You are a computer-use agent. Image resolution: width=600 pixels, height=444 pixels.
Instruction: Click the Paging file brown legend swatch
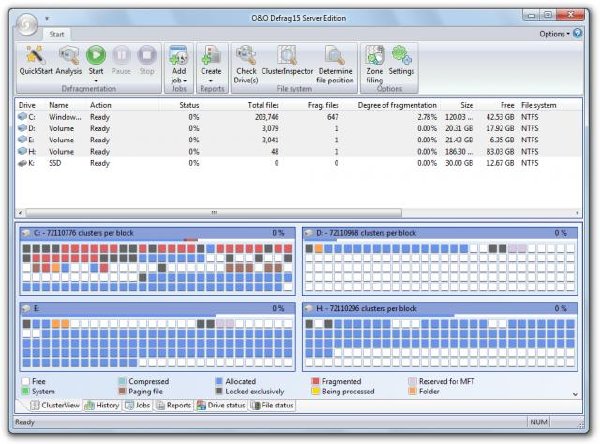[x=122, y=391]
